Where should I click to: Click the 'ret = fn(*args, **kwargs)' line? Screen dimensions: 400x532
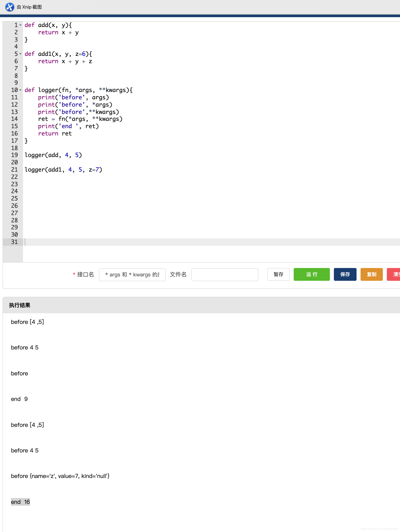point(80,119)
